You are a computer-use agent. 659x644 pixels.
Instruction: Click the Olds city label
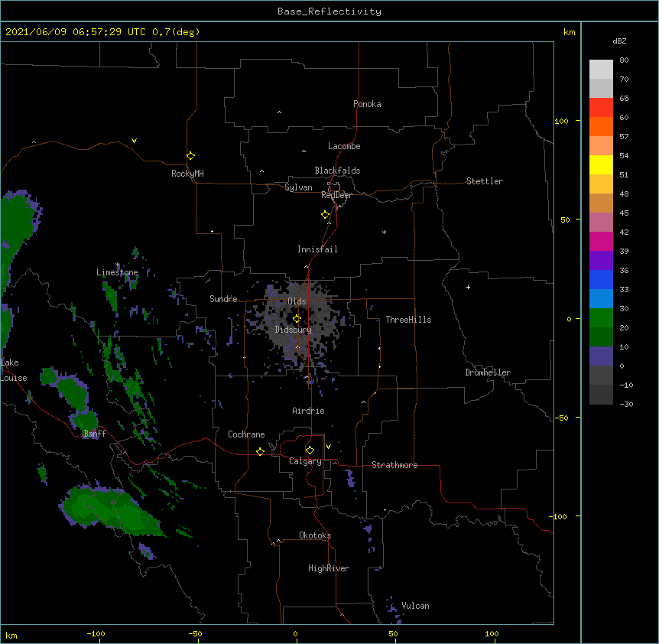(x=297, y=301)
